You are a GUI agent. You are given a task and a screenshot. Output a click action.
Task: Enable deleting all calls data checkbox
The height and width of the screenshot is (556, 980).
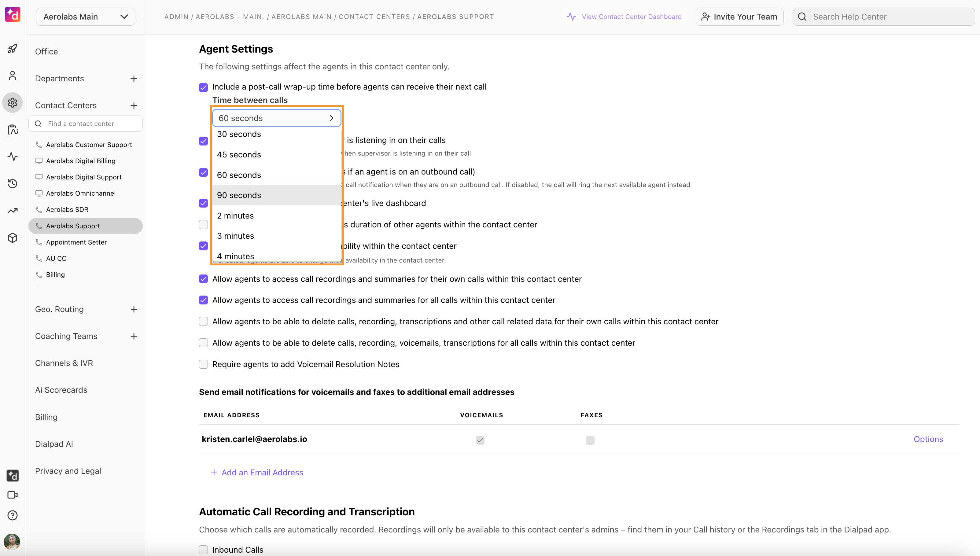click(204, 343)
